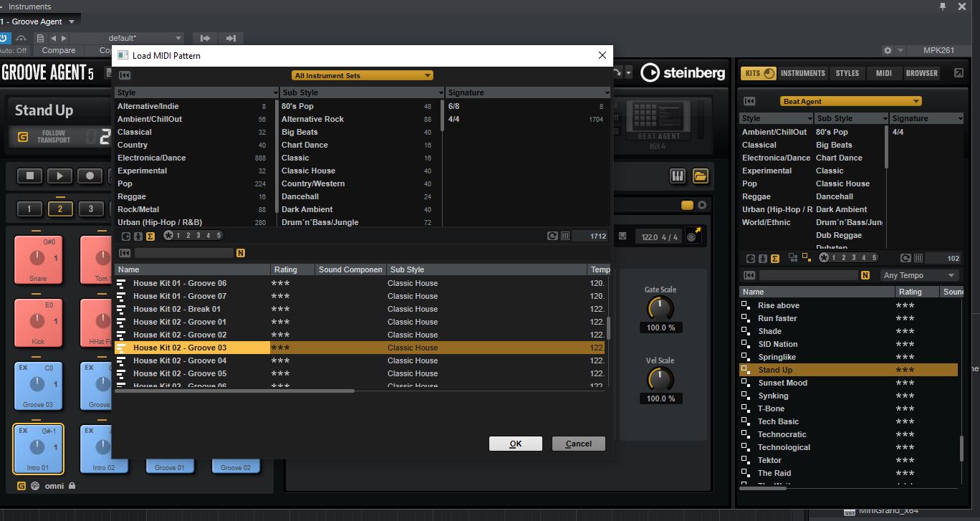Click the dialog's results search field
The height and width of the screenshot is (521, 980).
(x=184, y=253)
